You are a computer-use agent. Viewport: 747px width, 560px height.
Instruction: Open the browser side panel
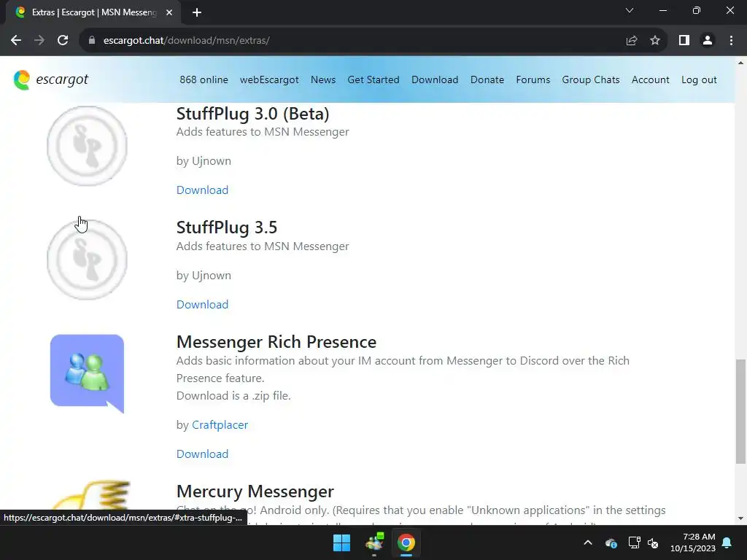[684, 41]
